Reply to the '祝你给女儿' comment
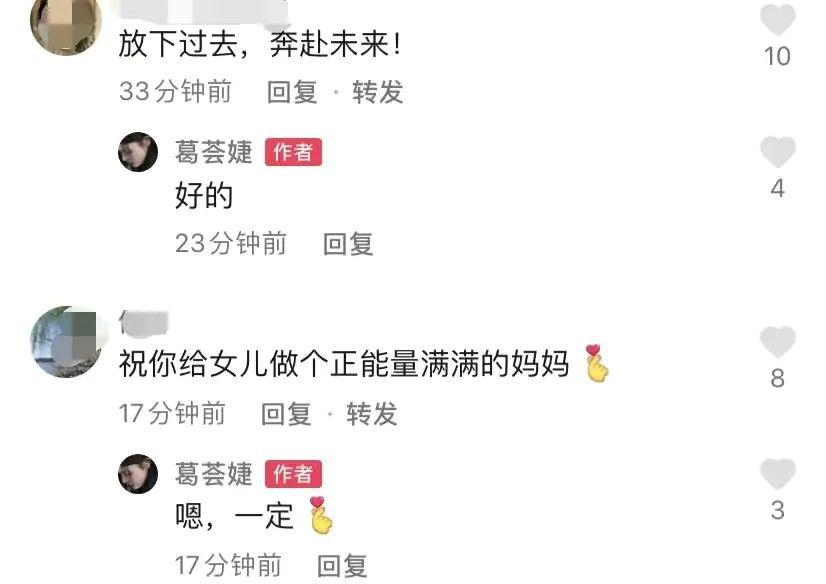This screenshot has height=584, width=826. [287, 413]
